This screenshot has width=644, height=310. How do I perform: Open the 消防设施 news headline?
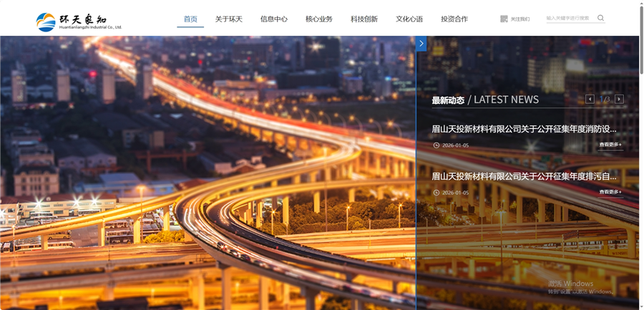coord(524,130)
